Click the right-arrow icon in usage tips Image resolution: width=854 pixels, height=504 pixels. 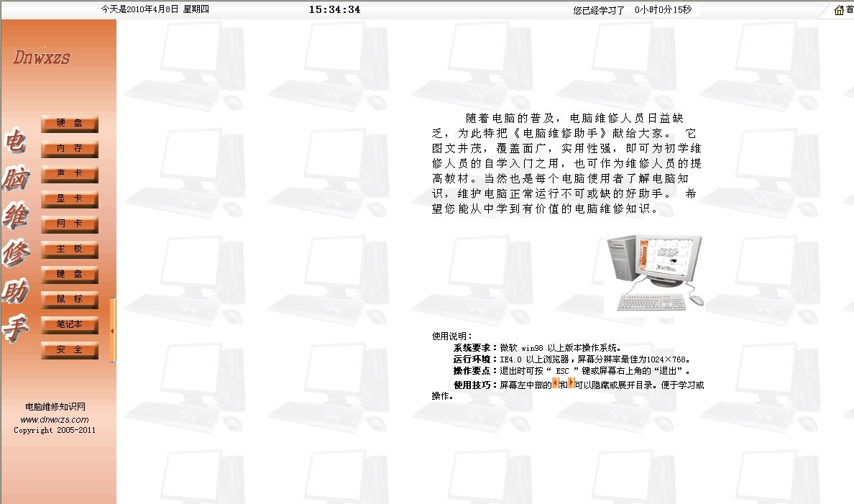[x=570, y=384]
